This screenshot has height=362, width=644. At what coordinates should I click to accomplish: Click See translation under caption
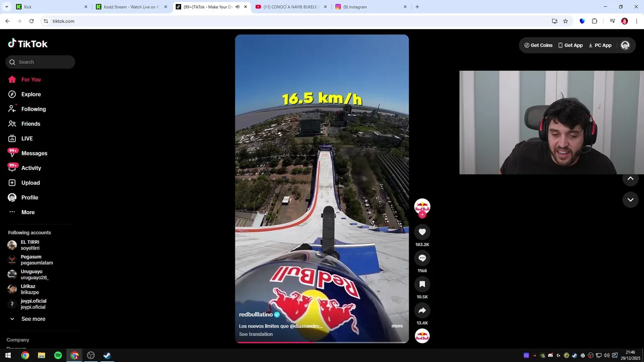click(256, 334)
